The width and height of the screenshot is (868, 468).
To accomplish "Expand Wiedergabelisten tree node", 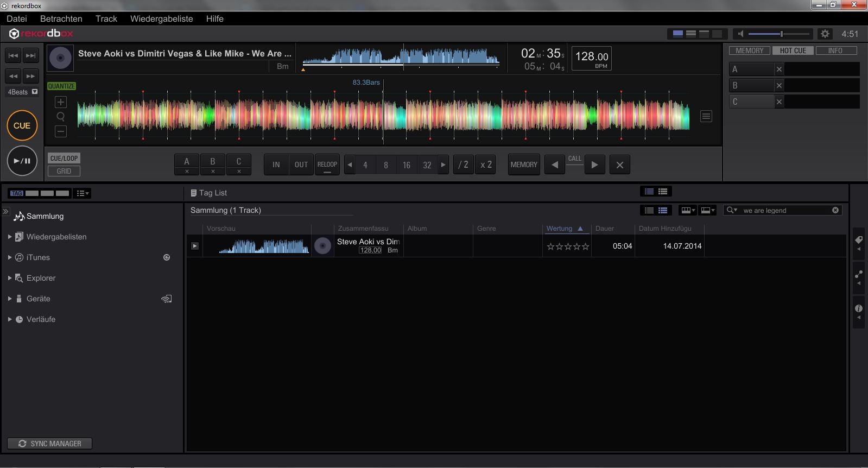I will (10, 237).
